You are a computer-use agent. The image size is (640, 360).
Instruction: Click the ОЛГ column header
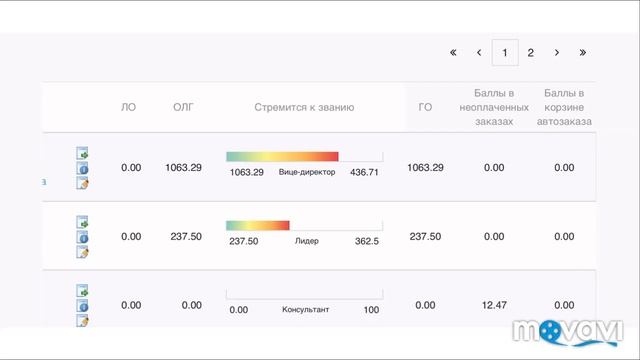[183, 107]
